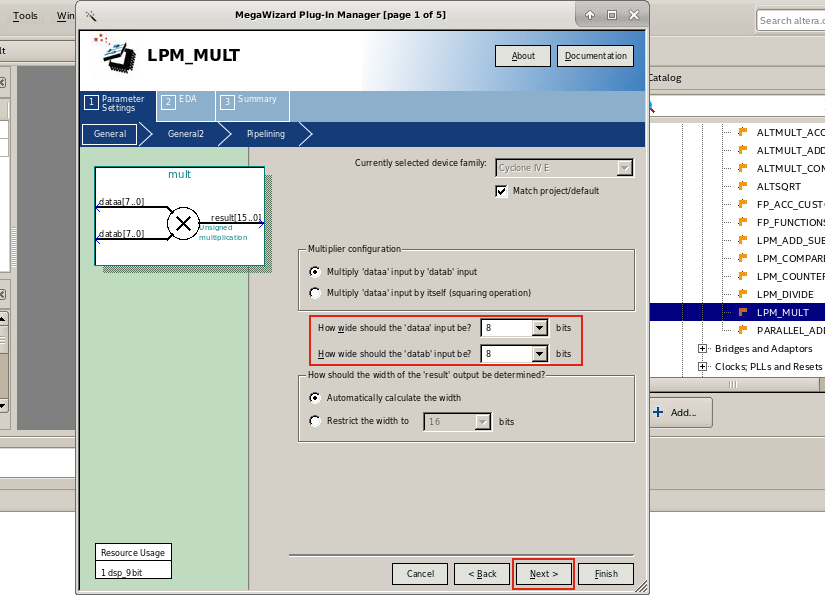The width and height of the screenshot is (825, 600).
Task: Click the Cancel button
Action: pos(420,574)
